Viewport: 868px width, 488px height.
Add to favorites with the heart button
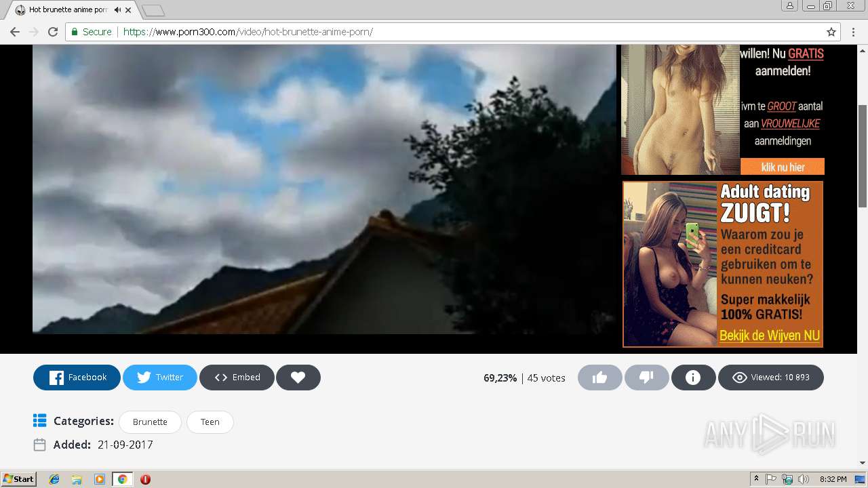(298, 378)
